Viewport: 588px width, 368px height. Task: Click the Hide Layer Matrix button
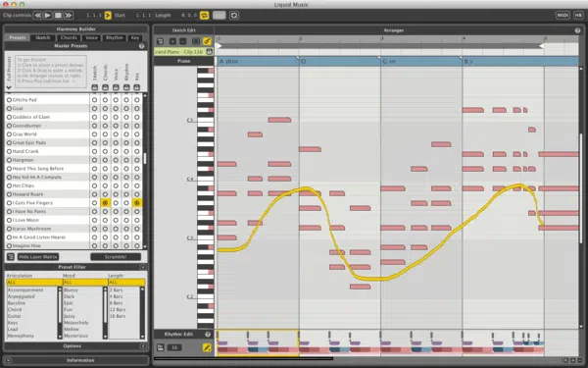point(38,257)
